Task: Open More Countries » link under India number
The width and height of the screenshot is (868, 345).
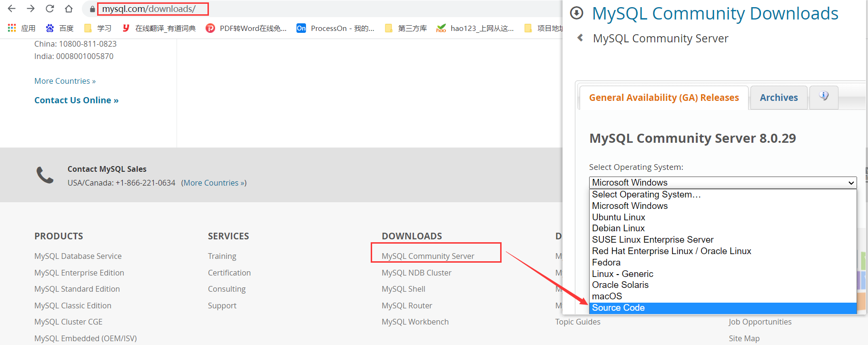Action: tap(65, 81)
